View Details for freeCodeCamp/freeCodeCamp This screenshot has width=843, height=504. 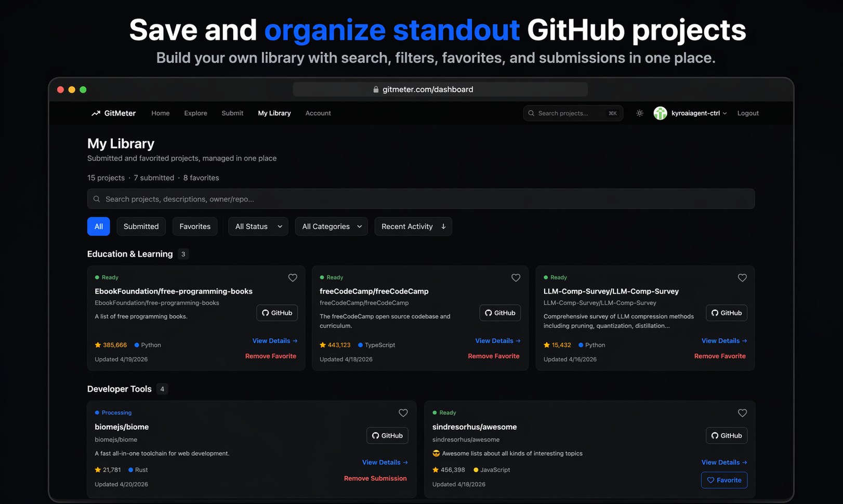tap(498, 341)
